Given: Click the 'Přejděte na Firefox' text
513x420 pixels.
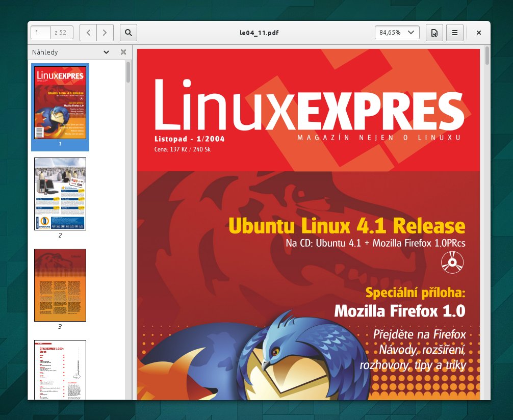Looking at the screenshot, I should coord(420,334).
